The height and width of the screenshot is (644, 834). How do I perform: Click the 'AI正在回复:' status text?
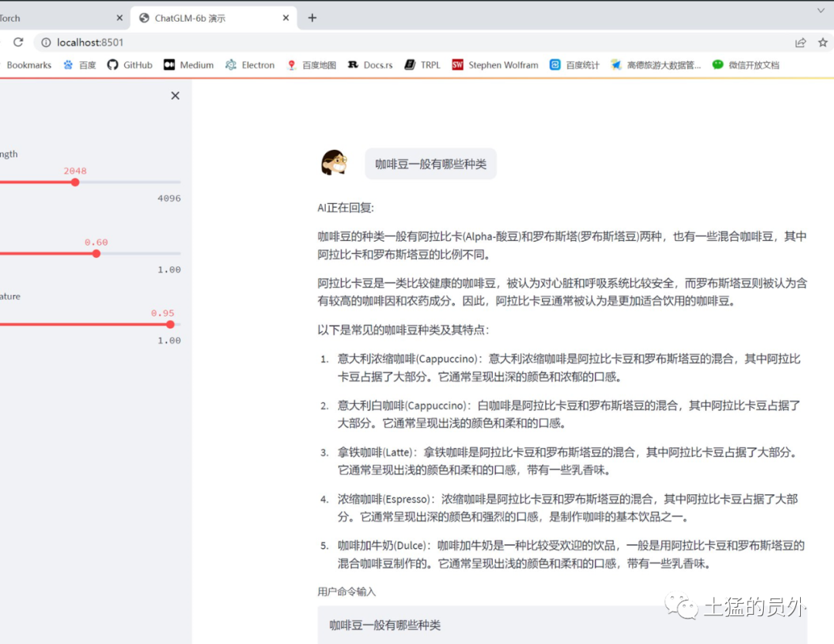tap(346, 208)
